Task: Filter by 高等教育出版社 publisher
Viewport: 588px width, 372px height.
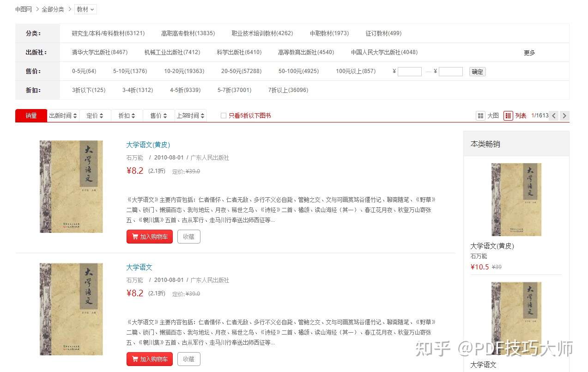Action: pos(306,52)
